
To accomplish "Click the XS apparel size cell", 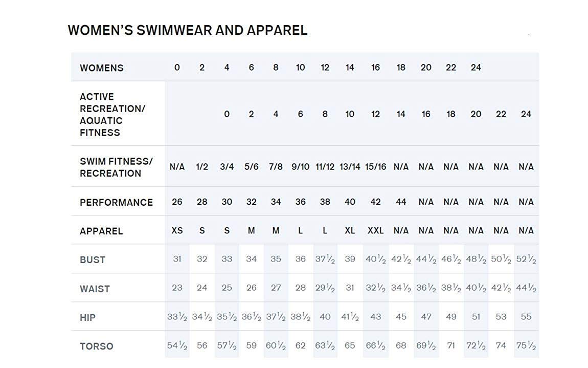I will pyautogui.click(x=177, y=230).
